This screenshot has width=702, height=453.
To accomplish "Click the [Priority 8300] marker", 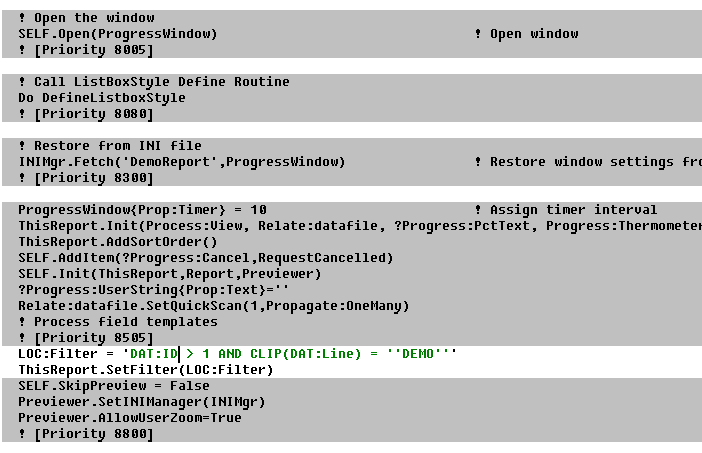I will tap(94, 178).
